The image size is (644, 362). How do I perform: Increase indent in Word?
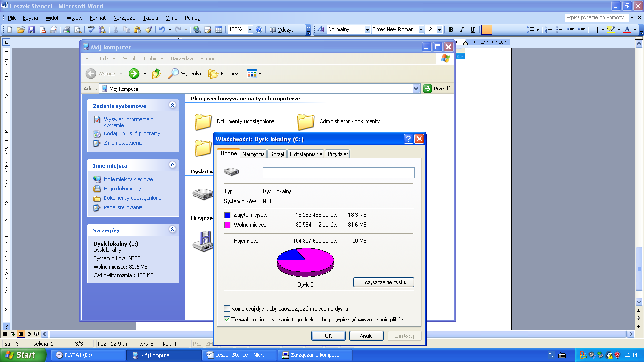point(582,30)
